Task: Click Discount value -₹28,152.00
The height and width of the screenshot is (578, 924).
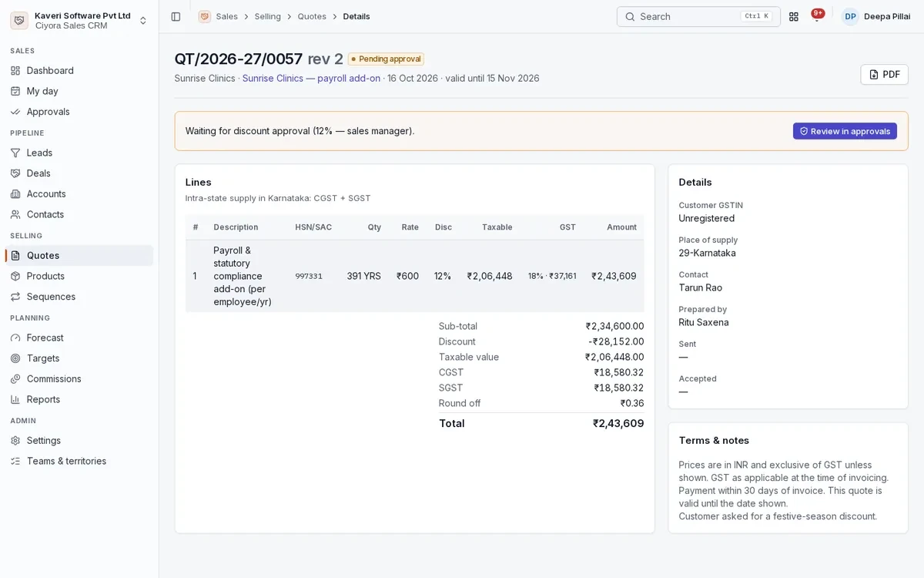Action: pos(616,341)
